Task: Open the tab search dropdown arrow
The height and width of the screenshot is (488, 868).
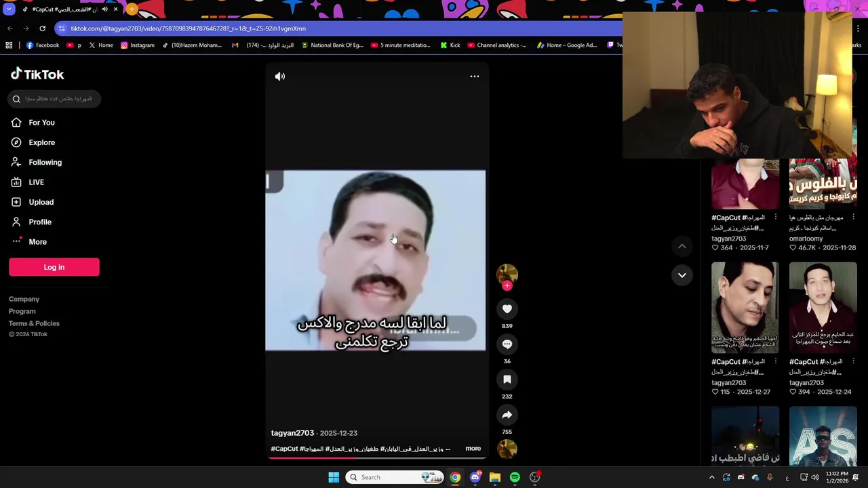Action: point(9,9)
